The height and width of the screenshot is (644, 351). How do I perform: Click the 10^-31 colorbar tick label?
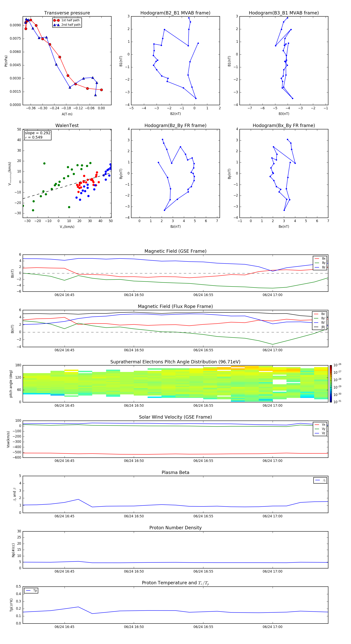[337, 402]
